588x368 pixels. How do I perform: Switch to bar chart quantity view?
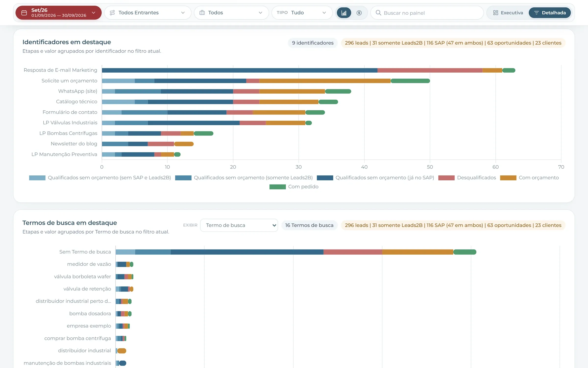tap(344, 13)
